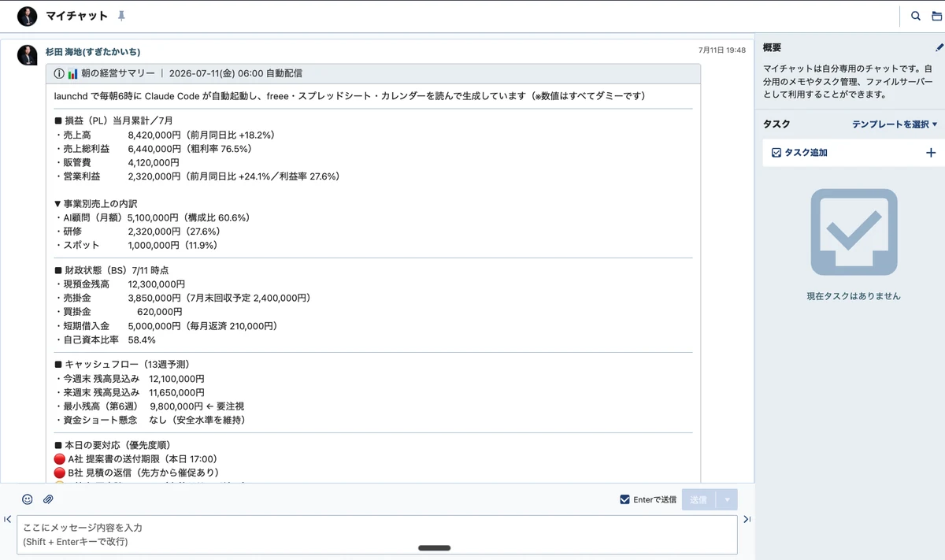Click the message timestamp 7月11日 19:48
This screenshot has width=945, height=560.
[722, 50]
